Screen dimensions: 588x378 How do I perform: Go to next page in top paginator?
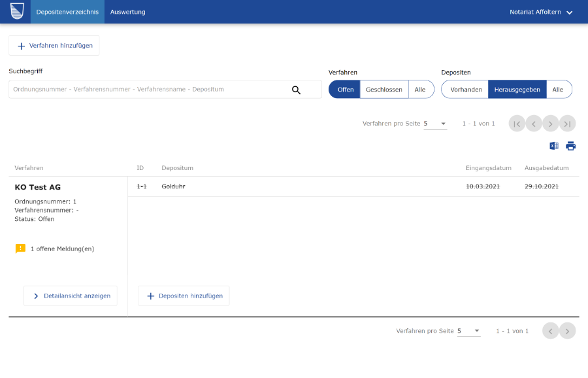(551, 124)
